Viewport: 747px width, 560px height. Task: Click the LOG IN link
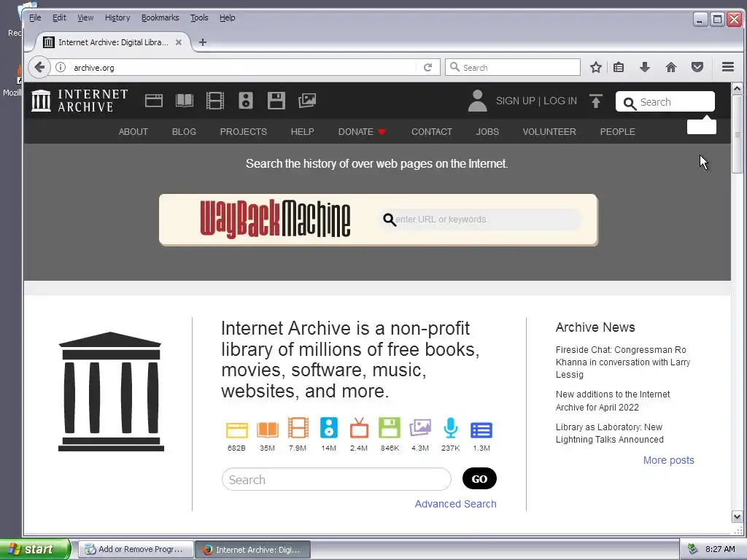(560, 101)
